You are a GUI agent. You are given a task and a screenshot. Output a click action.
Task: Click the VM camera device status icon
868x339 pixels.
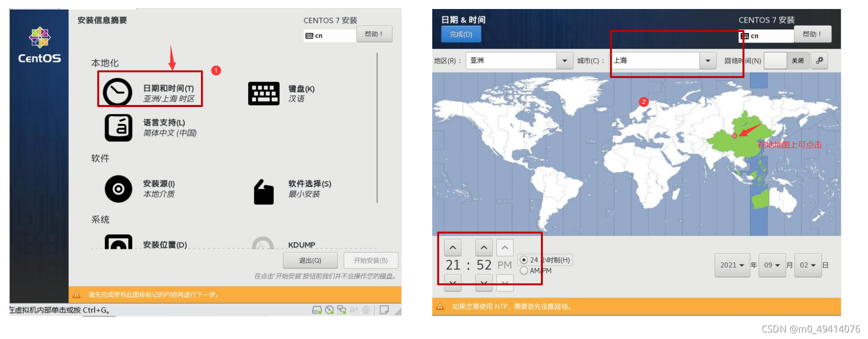tap(366, 310)
